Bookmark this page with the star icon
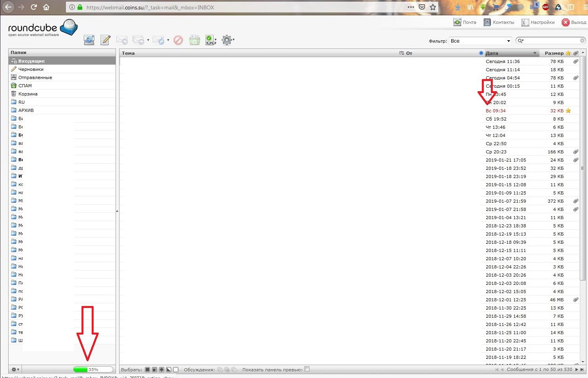The width and height of the screenshot is (588, 378). [433, 7]
